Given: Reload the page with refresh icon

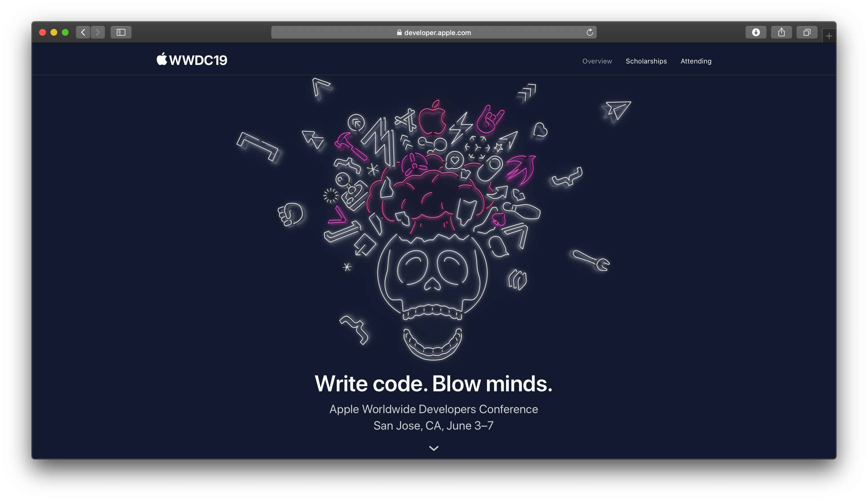Looking at the screenshot, I should pos(590,32).
